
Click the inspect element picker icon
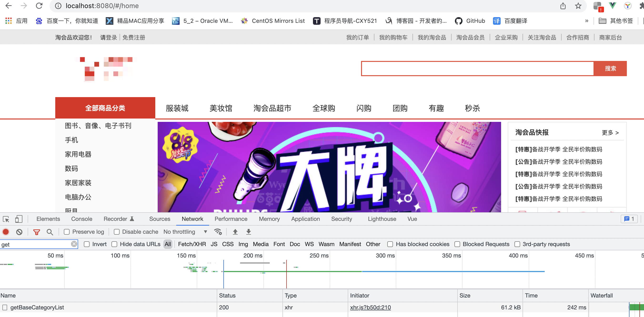click(6, 219)
